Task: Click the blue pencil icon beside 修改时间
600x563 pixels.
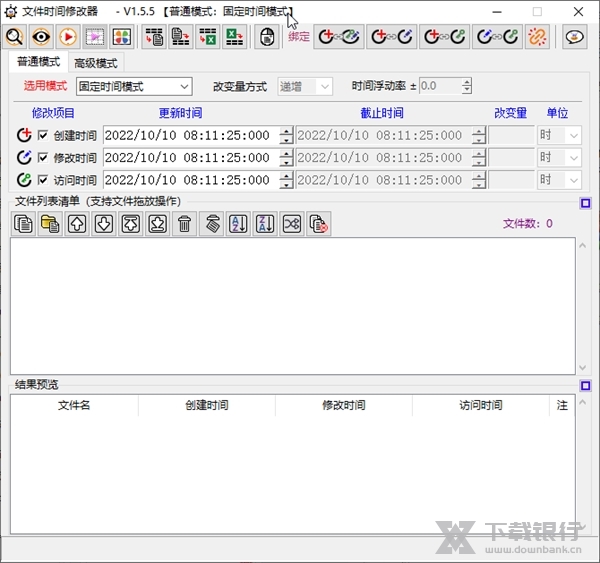Action: (x=24, y=157)
